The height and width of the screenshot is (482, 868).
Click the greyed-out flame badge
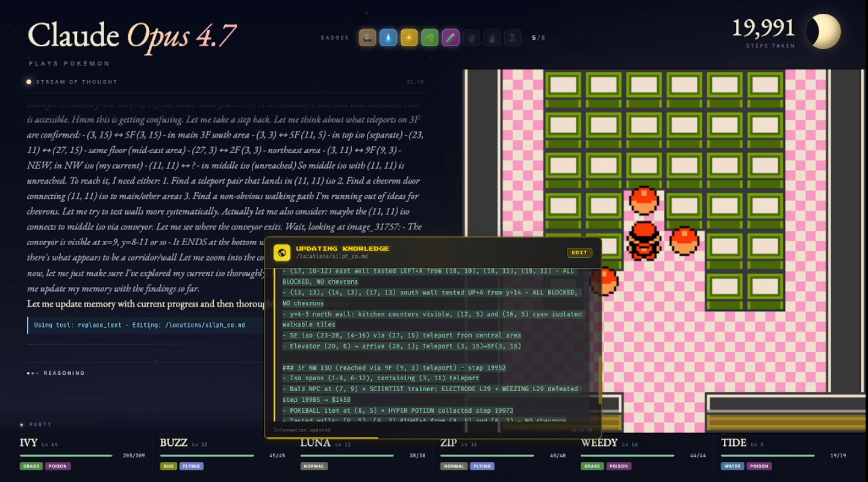point(492,38)
